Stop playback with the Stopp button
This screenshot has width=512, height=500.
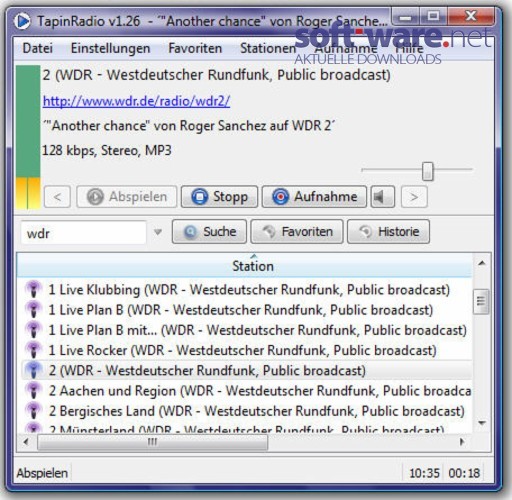pos(219,197)
